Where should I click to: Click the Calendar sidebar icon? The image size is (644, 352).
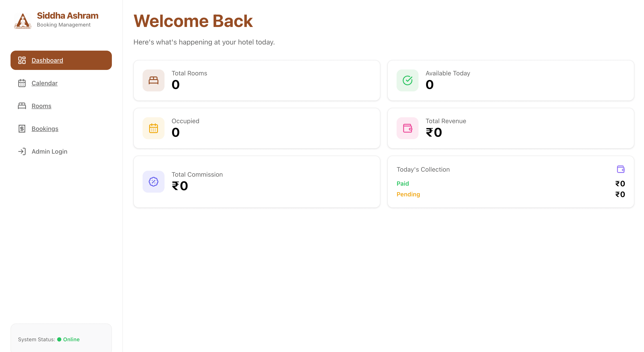(x=22, y=83)
